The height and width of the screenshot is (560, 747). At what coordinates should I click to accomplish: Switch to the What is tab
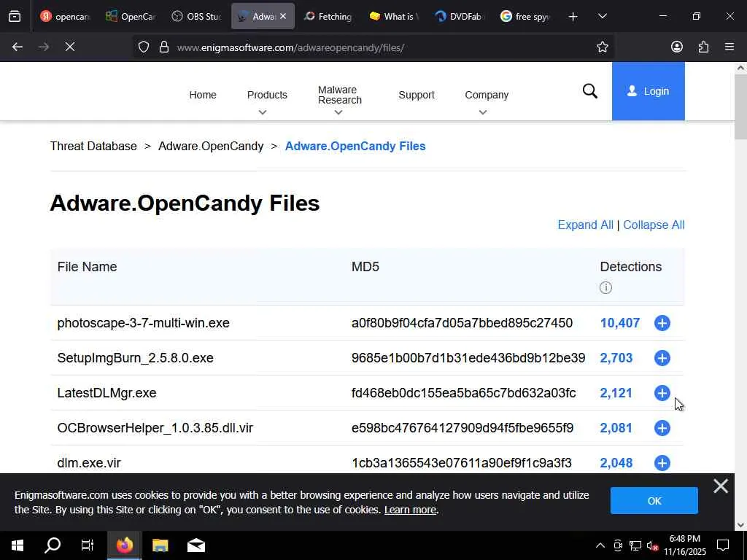point(394,16)
